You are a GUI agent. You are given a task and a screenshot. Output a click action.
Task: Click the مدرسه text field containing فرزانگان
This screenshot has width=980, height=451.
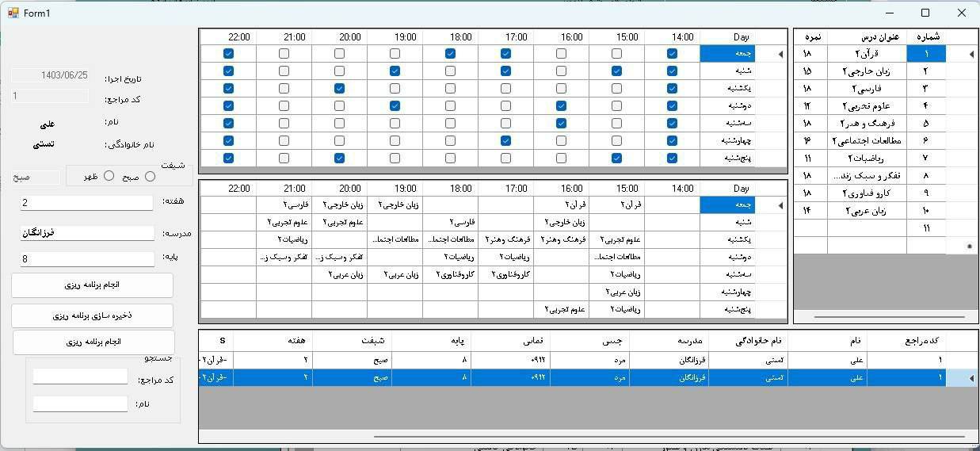pyautogui.click(x=87, y=233)
